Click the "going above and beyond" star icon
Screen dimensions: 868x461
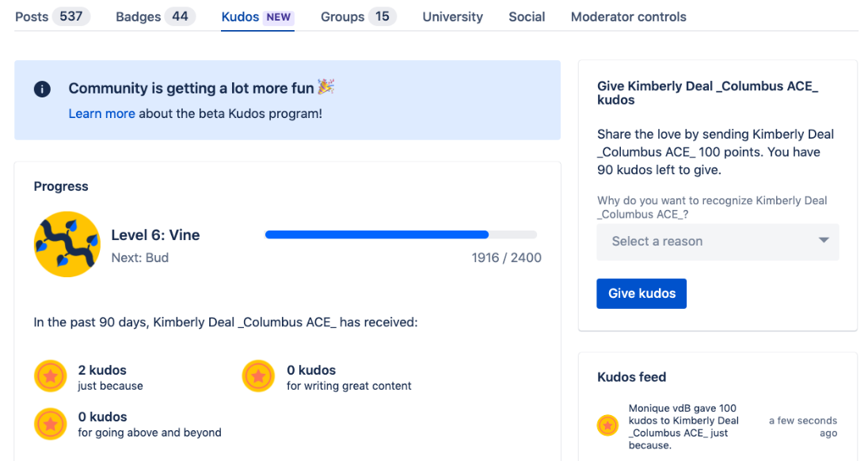(x=51, y=424)
